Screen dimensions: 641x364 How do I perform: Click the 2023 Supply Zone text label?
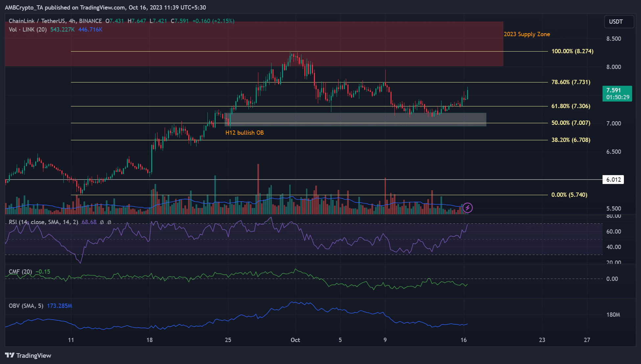point(527,34)
